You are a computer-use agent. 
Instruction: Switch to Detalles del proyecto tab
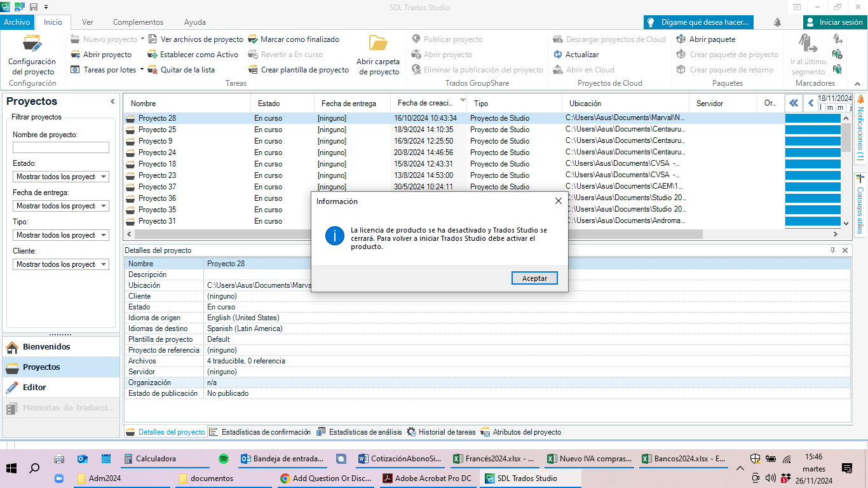pos(165,432)
